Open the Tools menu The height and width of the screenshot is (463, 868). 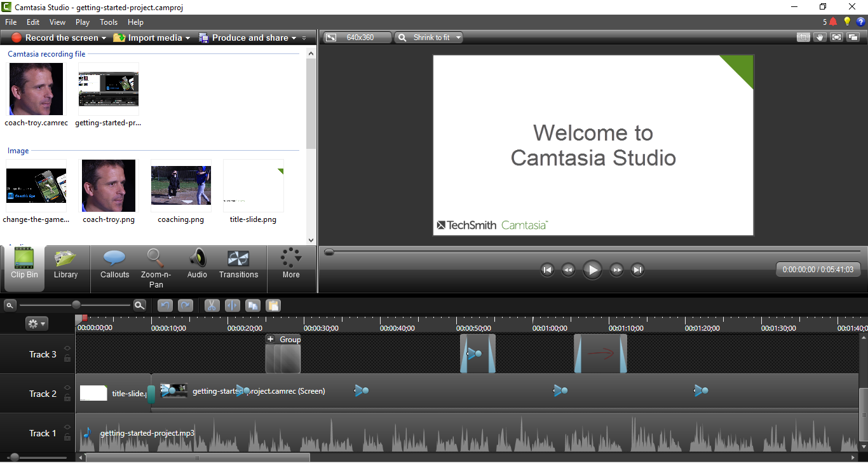click(x=109, y=22)
